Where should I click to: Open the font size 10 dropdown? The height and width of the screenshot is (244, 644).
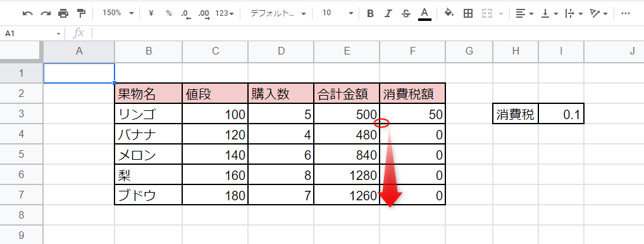click(x=338, y=13)
